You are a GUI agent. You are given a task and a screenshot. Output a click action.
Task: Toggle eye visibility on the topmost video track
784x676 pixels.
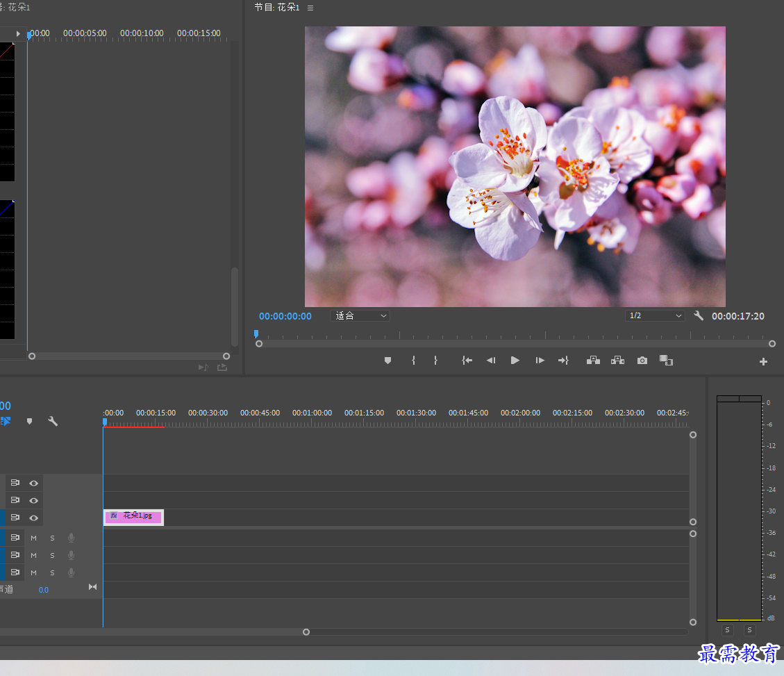[x=33, y=484]
